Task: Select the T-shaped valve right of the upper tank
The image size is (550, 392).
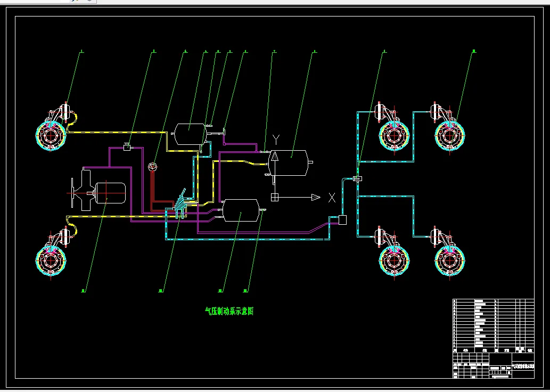Action: (x=224, y=132)
